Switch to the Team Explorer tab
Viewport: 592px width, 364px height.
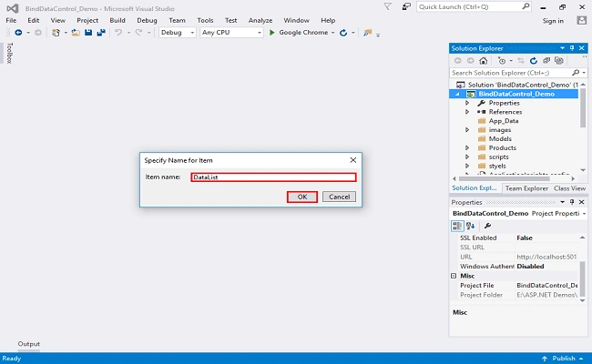pyautogui.click(x=526, y=188)
